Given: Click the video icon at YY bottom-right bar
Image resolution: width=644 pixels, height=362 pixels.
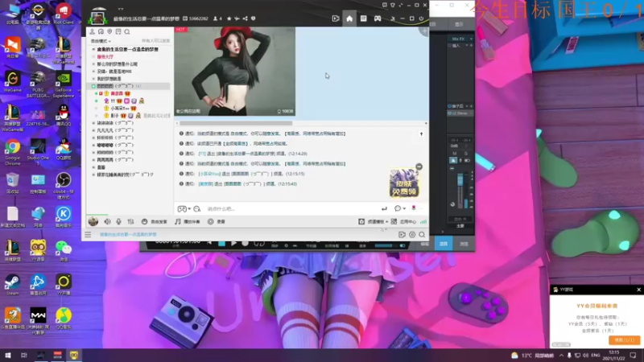Looking at the screenshot, I should [402, 235].
